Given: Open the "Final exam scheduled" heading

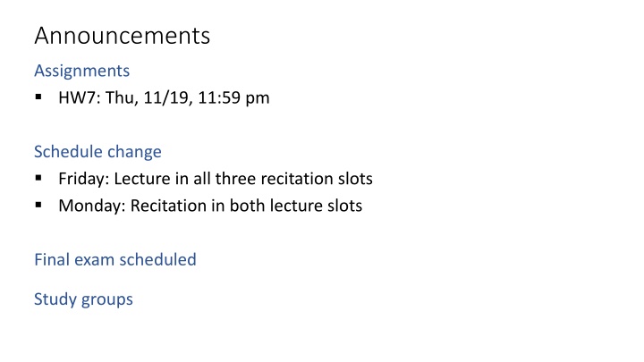Looking at the screenshot, I should coord(114,260).
